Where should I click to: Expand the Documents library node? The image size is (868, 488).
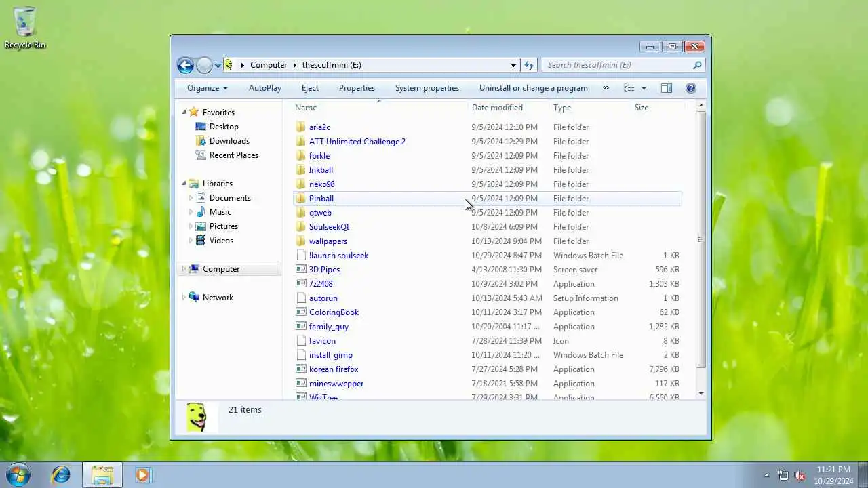pyautogui.click(x=191, y=198)
